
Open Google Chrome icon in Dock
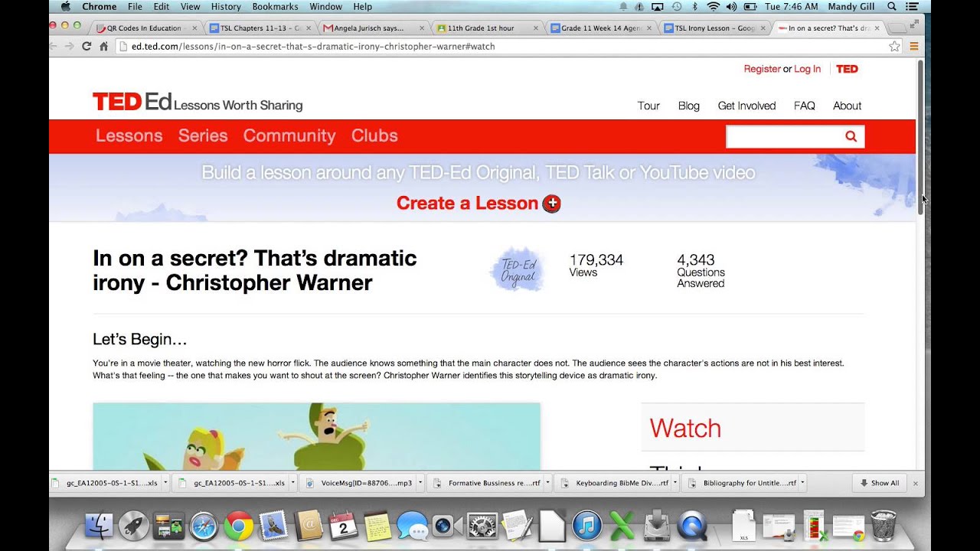click(x=238, y=526)
